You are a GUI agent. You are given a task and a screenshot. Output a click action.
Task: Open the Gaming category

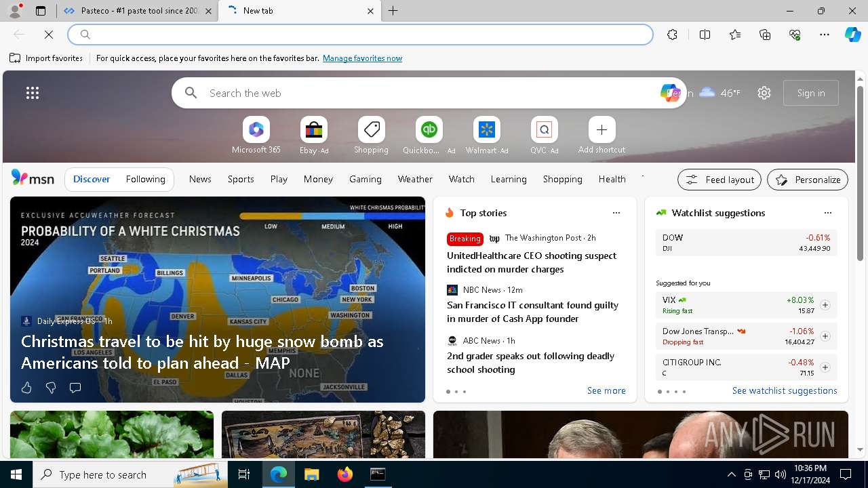point(366,179)
